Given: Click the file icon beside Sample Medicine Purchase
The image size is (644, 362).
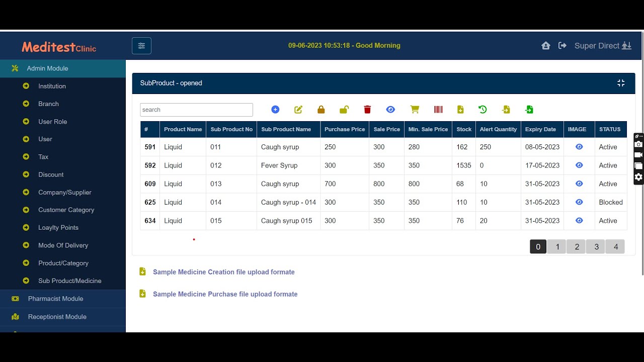Looking at the screenshot, I should [x=142, y=294].
